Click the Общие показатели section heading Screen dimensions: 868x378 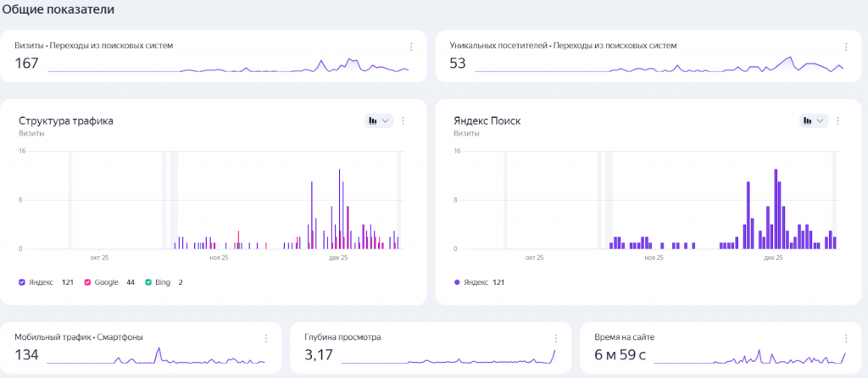click(x=58, y=9)
